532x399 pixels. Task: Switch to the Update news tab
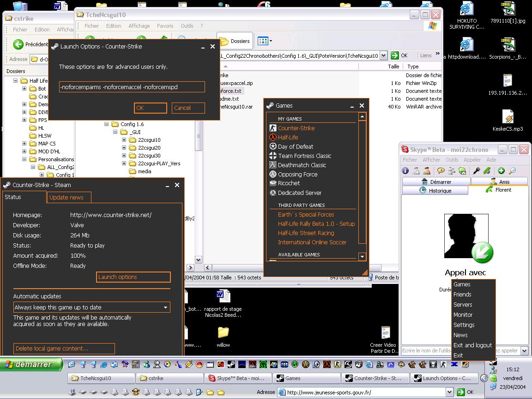click(x=68, y=197)
